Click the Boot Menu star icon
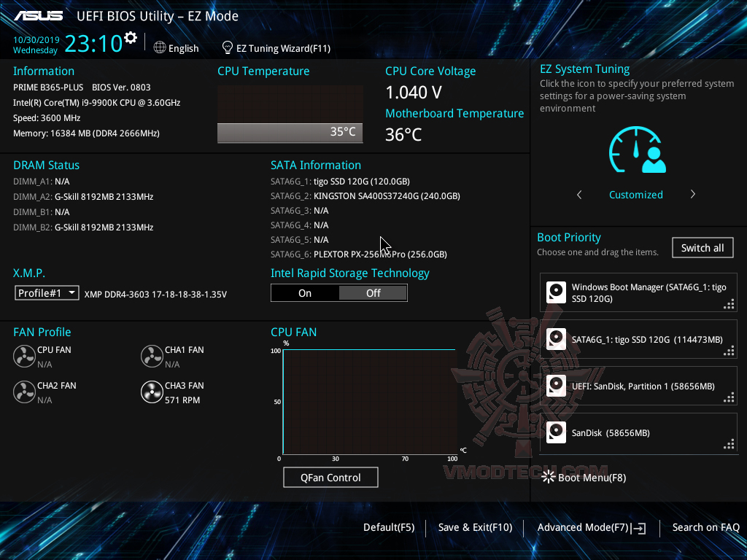Viewport: 747px width, 560px height. coord(549,477)
